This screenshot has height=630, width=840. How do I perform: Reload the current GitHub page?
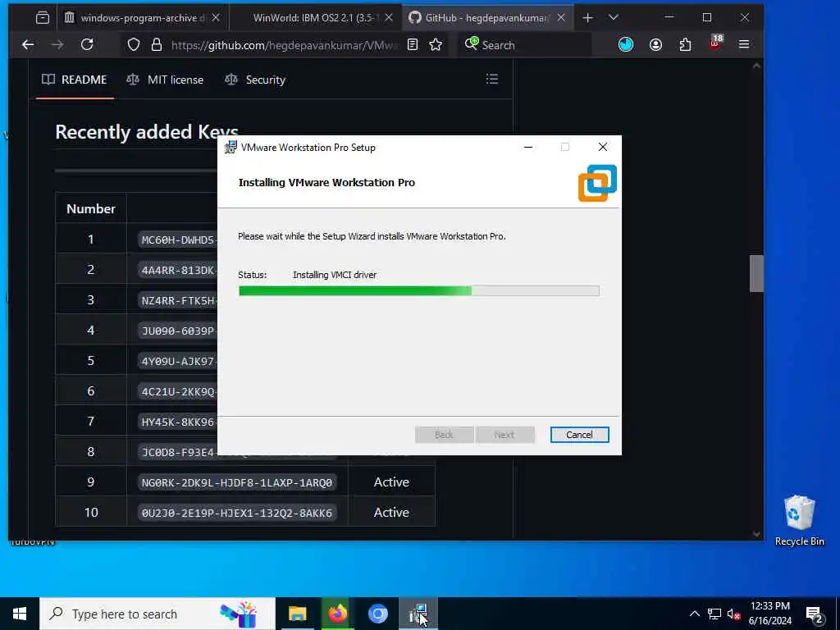(x=87, y=45)
